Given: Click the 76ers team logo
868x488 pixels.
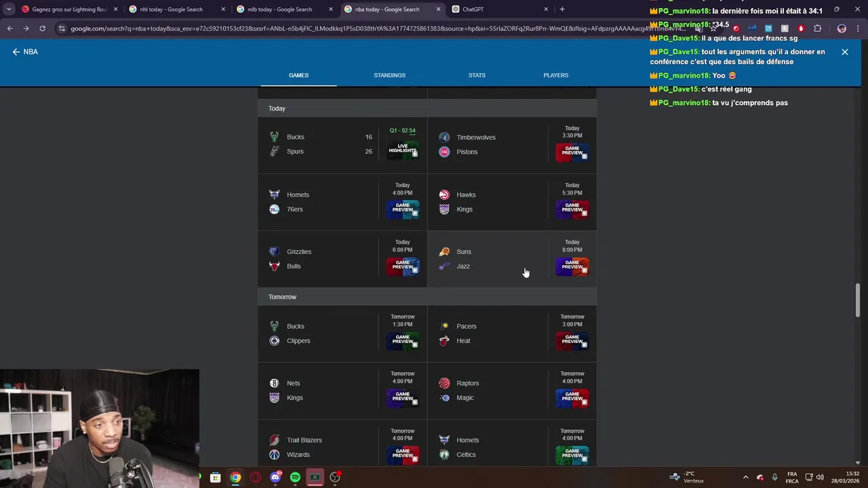Looking at the screenshot, I should coord(274,209).
